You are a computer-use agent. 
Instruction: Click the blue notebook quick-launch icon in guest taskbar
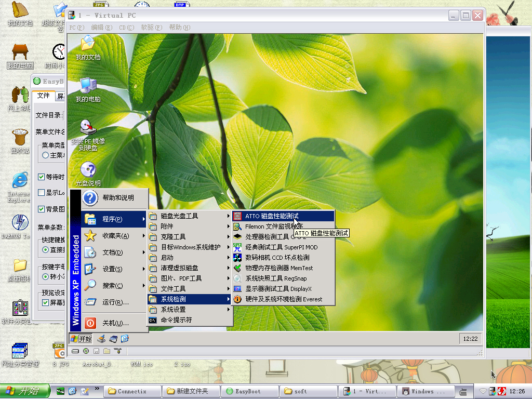tap(113, 339)
